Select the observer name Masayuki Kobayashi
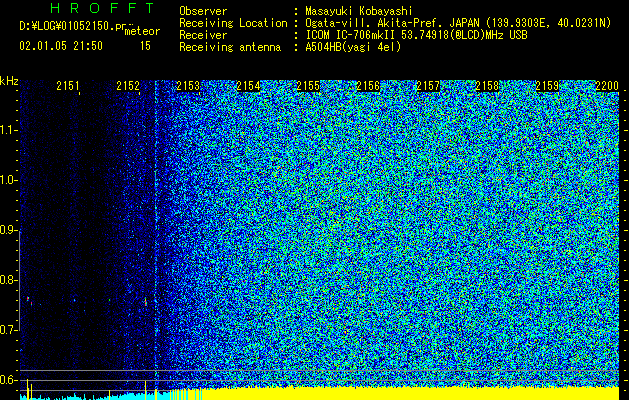This screenshot has width=629, height=400. 359,11
